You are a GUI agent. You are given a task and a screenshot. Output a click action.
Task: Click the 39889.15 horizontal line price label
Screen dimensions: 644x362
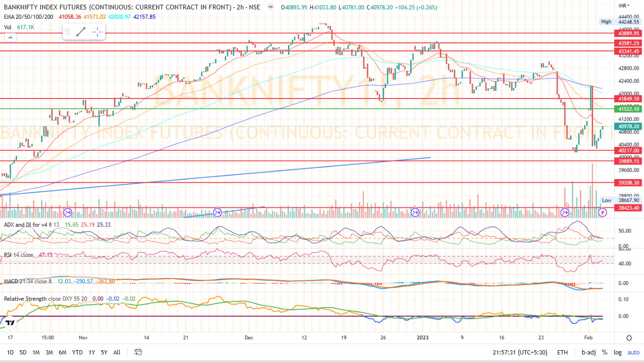628,161
